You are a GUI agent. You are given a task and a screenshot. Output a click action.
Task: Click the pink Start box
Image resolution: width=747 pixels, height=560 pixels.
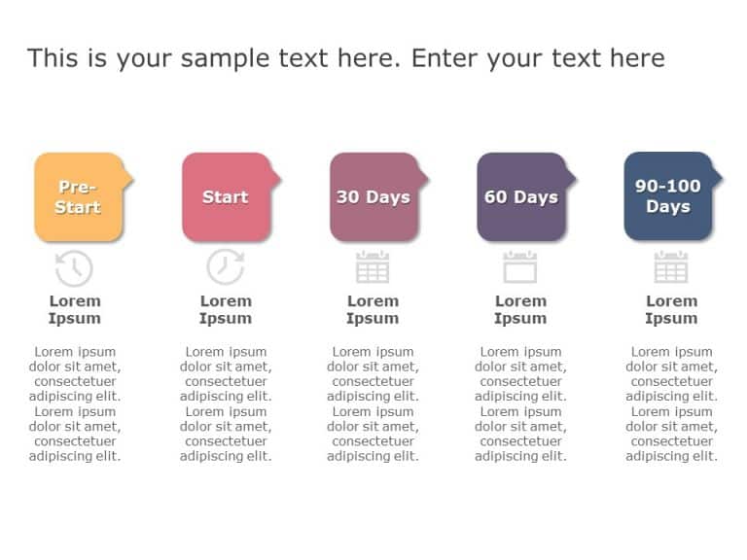coord(226,197)
